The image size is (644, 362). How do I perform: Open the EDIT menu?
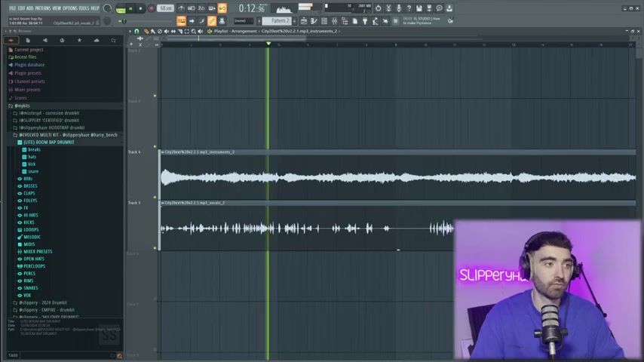21,8
